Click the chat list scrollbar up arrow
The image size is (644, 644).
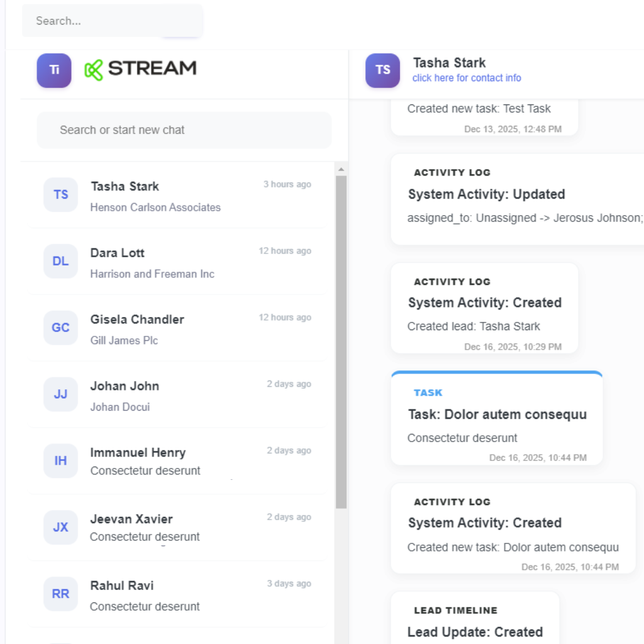pyautogui.click(x=341, y=169)
